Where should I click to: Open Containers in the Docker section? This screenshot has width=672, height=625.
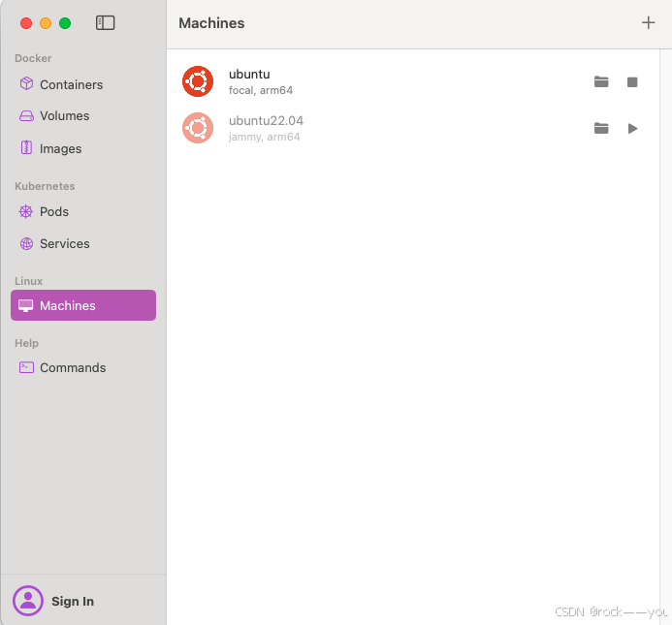pos(83,84)
